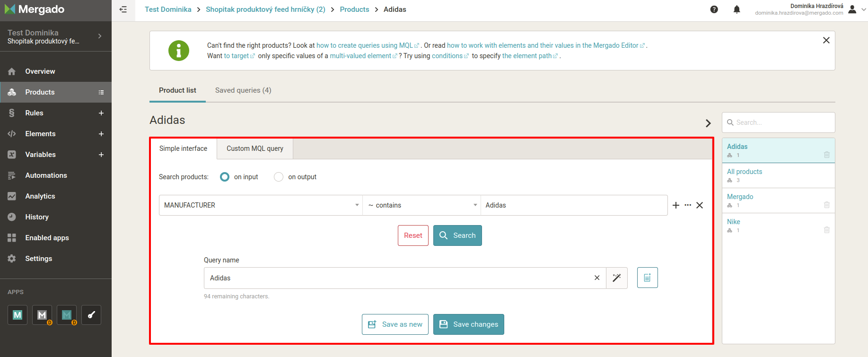Image resolution: width=868 pixels, height=357 pixels.
Task: Click the plus icon to add condition
Action: (x=676, y=205)
